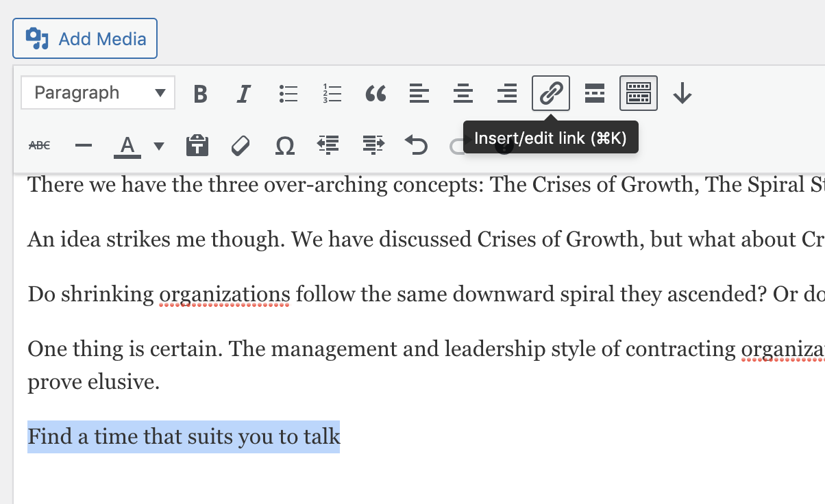Increase the paragraph indent
This screenshot has width=825, height=504.
[x=373, y=145]
